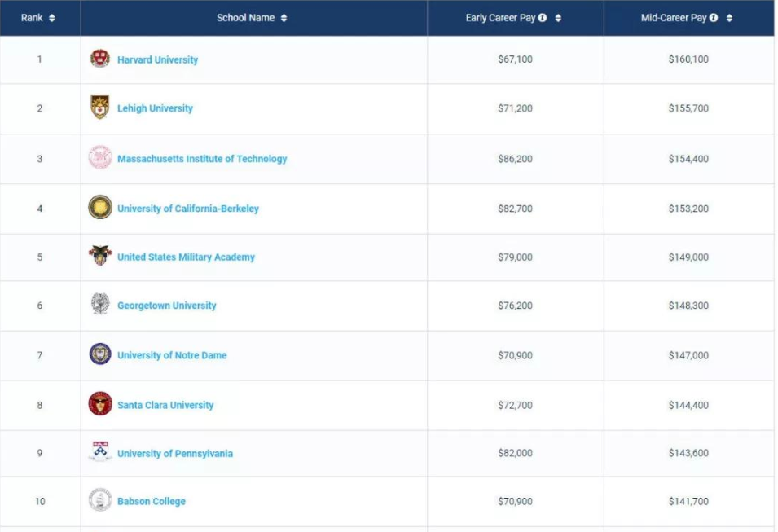This screenshot has height=532, width=778.
Task: Select Lehigh's mid-career pay $155,700
Action: pos(688,108)
